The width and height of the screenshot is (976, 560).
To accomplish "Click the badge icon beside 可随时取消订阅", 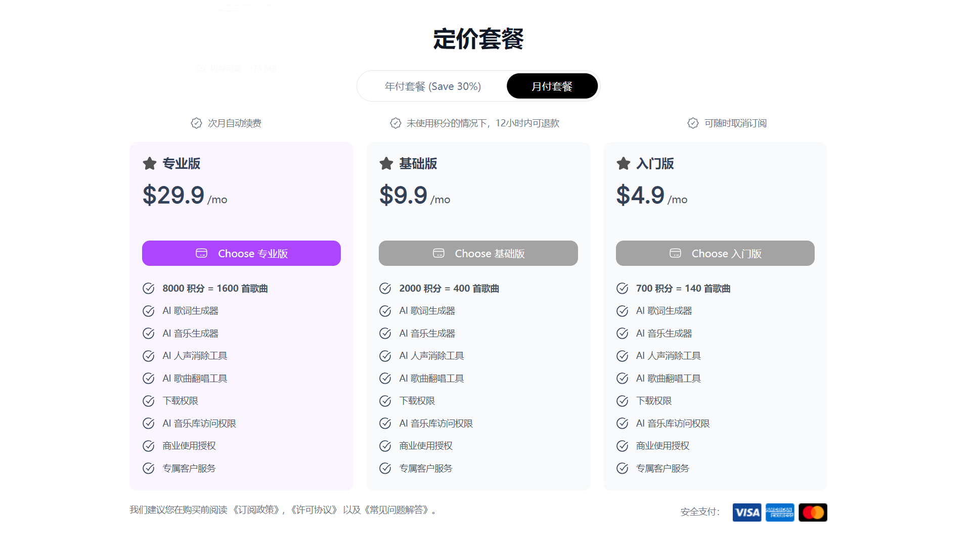I will pyautogui.click(x=692, y=123).
